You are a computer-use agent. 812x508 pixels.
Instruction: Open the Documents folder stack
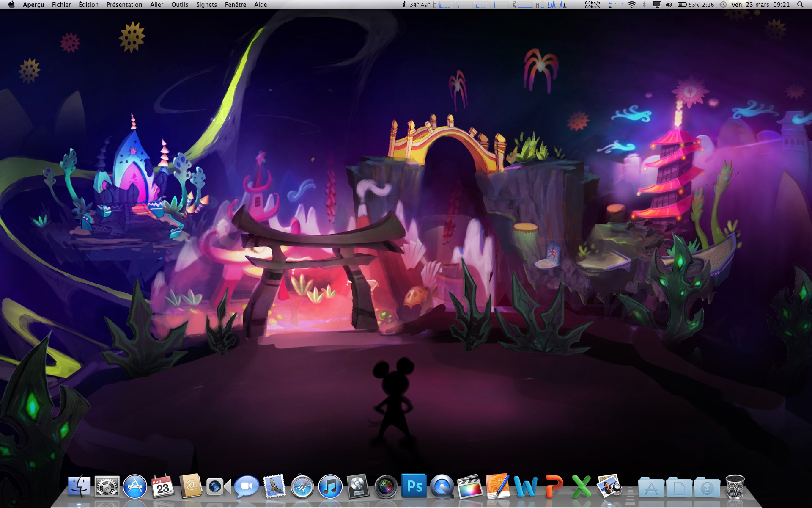point(679,487)
